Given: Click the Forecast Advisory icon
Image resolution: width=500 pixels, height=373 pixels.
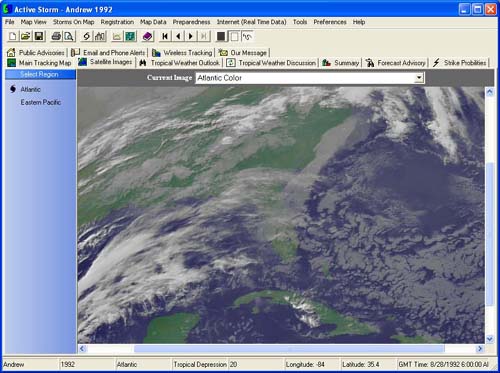Looking at the screenshot, I should [x=369, y=63].
